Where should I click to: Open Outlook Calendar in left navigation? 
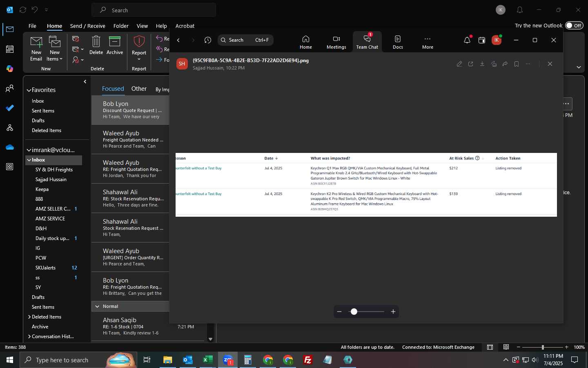[10, 49]
